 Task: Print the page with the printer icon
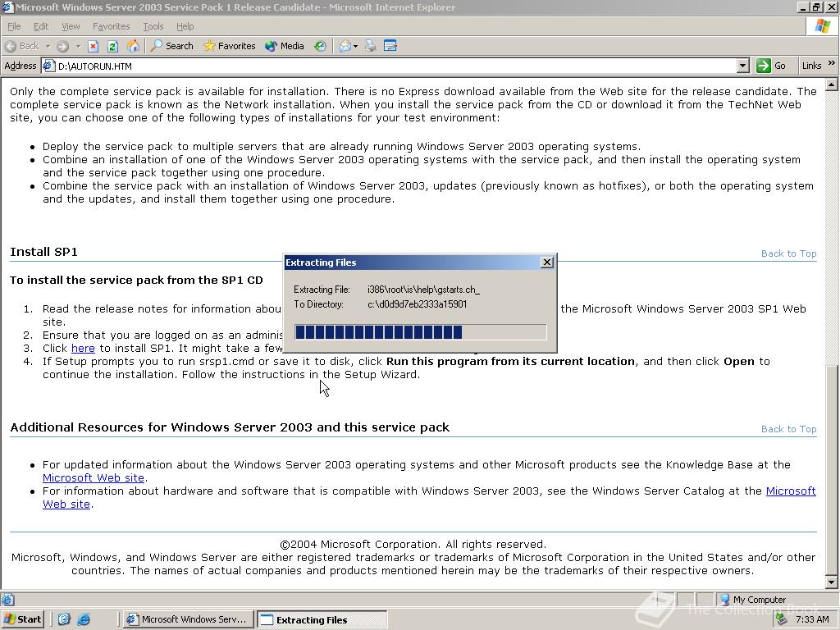click(370, 46)
